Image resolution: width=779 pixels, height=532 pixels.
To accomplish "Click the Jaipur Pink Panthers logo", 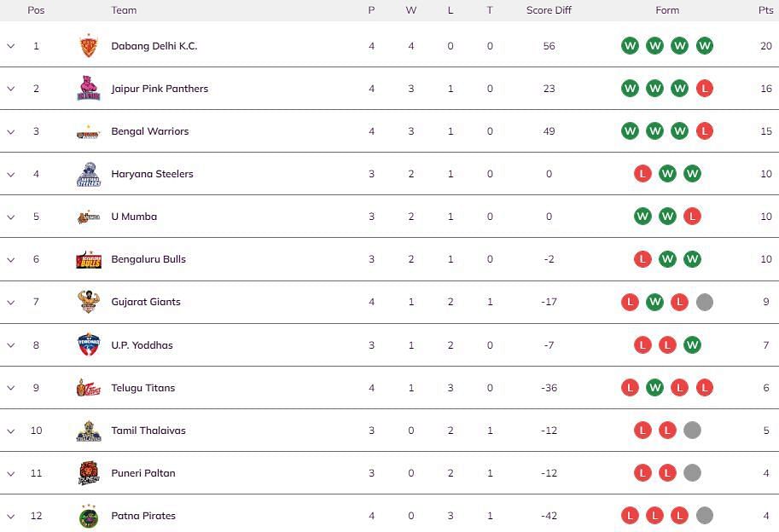I will coord(89,89).
